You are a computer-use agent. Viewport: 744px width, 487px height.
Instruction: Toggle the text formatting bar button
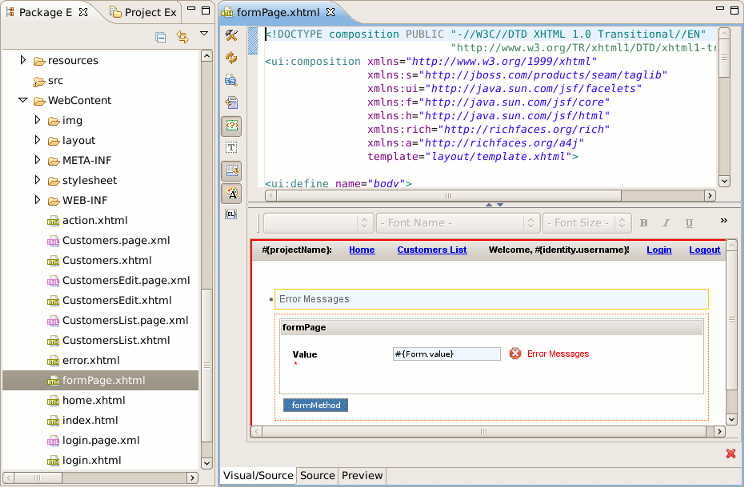coord(231,192)
